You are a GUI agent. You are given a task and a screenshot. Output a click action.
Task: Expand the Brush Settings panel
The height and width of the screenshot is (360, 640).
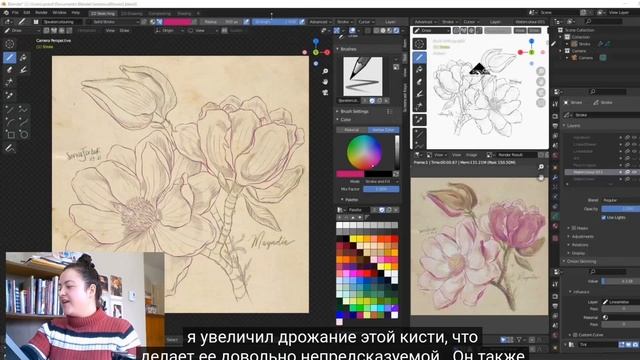coord(354,111)
